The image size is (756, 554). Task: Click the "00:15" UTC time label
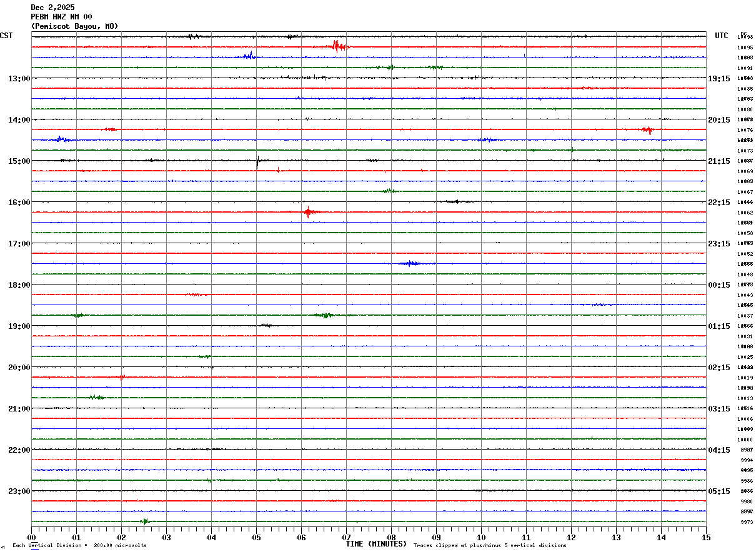[719, 285]
